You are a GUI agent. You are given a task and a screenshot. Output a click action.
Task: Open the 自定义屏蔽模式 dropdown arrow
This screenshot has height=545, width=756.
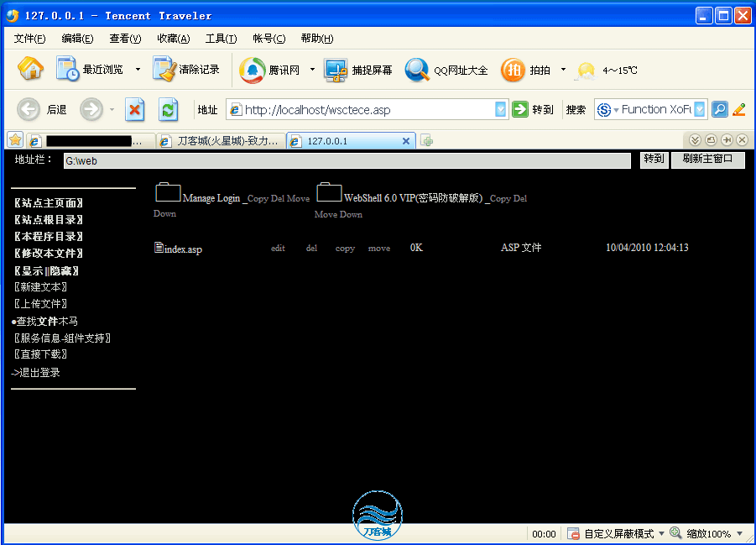pyautogui.click(x=661, y=533)
